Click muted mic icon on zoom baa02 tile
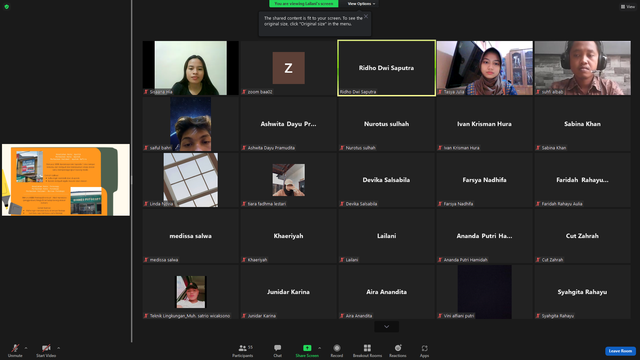 click(244, 92)
